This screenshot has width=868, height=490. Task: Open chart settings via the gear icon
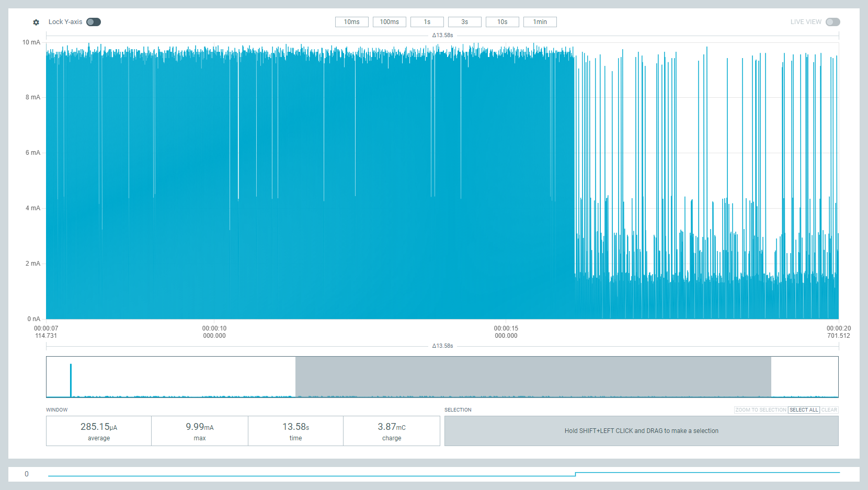(36, 22)
